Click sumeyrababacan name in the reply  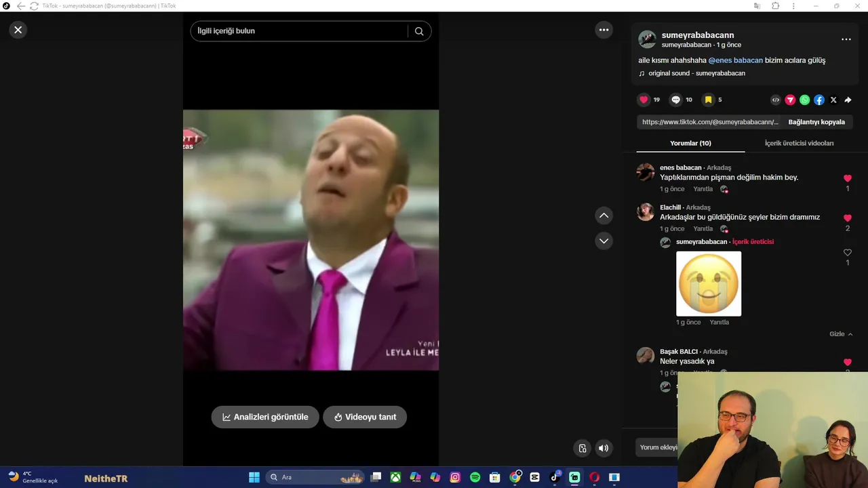[701, 242]
